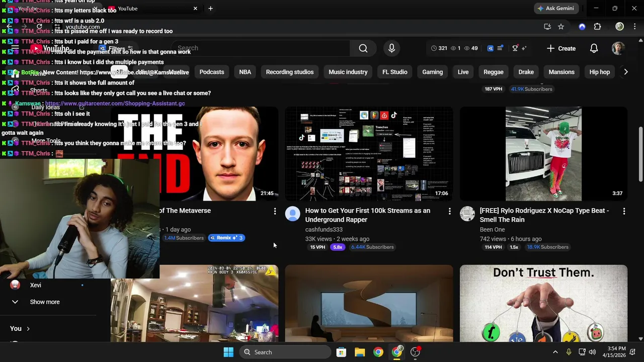
Task: Click the vidIQ clock stat showing 321
Action: tap(439, 48)
